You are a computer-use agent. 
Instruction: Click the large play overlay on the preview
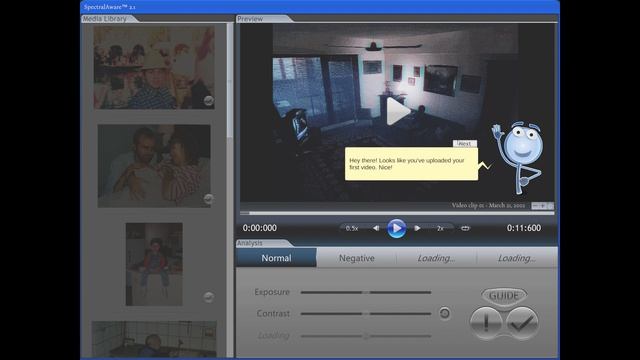(x=398, y=111)
